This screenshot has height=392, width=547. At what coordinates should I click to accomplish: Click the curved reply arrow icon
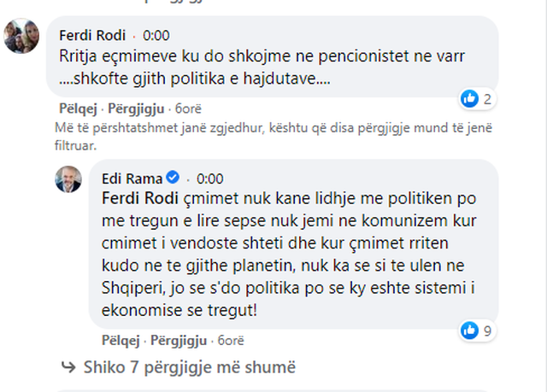point(68,367)
